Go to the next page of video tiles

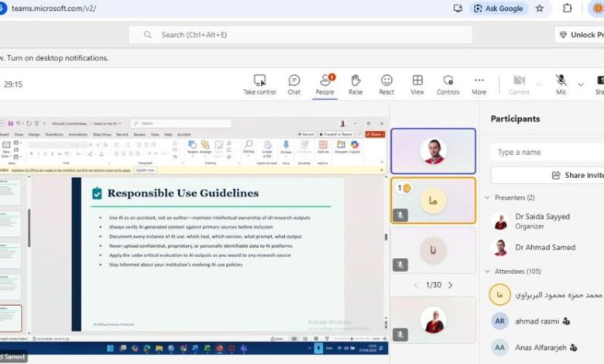pos(451,285)
